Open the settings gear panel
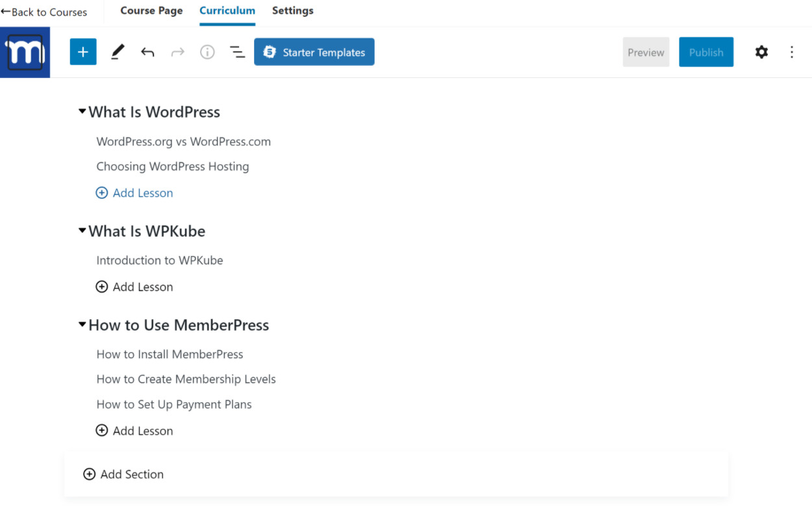 pos(761,52)
